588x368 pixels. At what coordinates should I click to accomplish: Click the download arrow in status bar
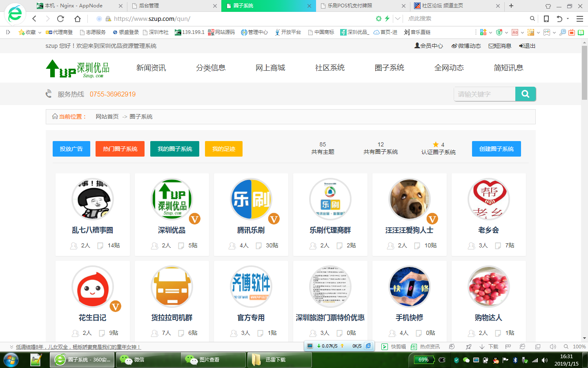click(482, 347)
